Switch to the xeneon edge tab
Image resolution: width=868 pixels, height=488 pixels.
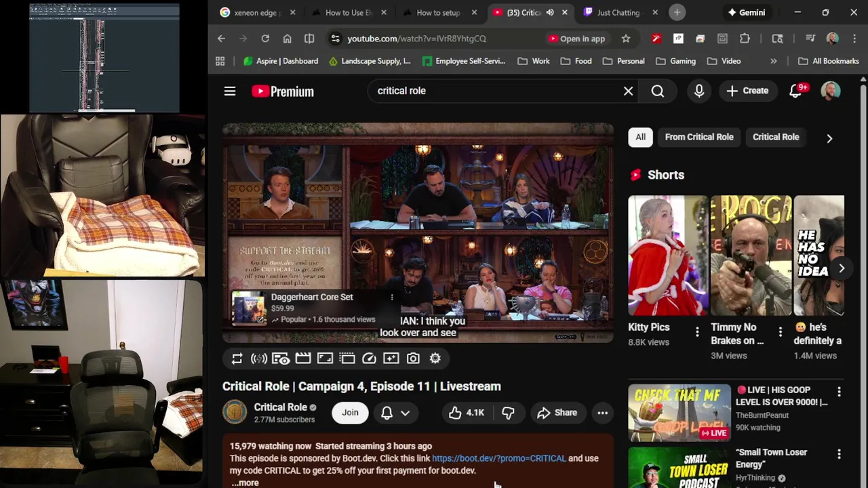pyautogui.click(x=258, y=12)
